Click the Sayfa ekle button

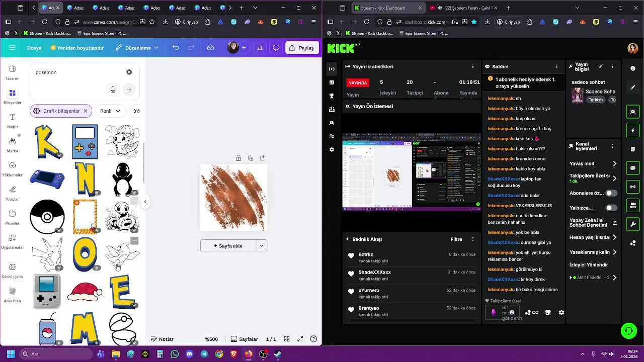point(228,246)
